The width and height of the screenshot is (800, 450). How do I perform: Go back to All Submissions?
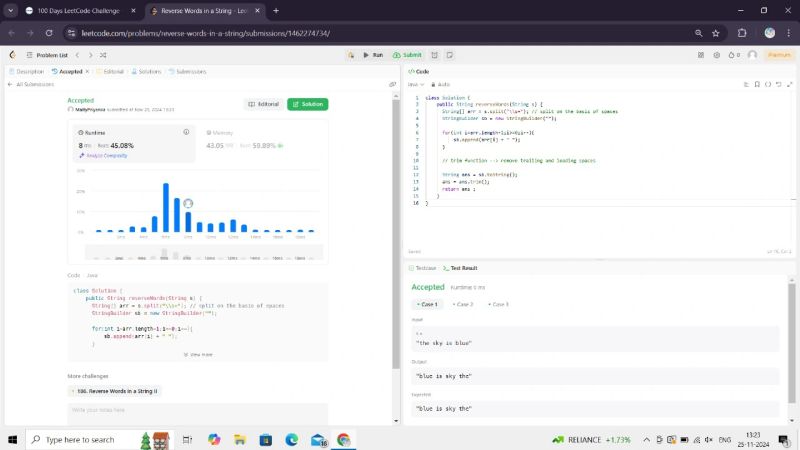pyautogui.click(x=31, y=84)
